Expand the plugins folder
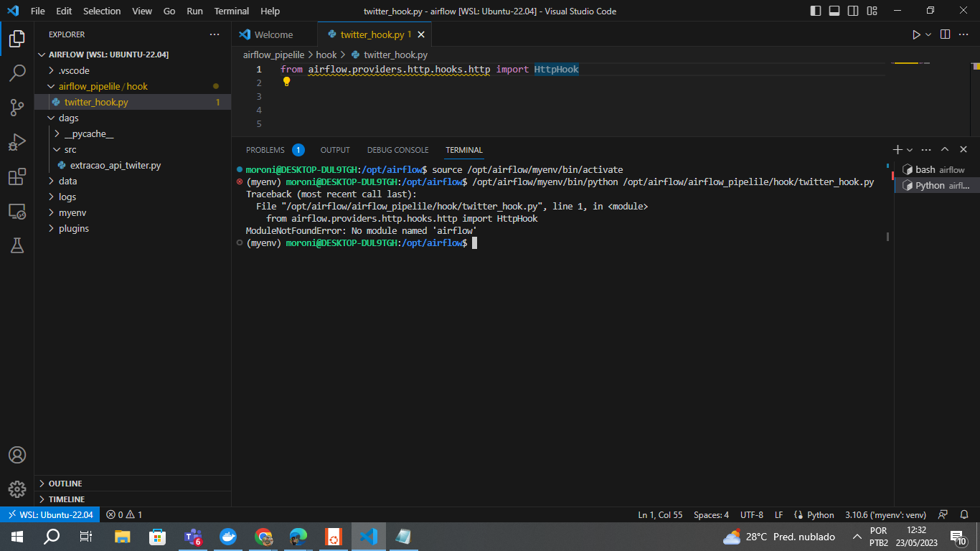The image size is (980, 551). pyautogui.click(x=133, y=228)
